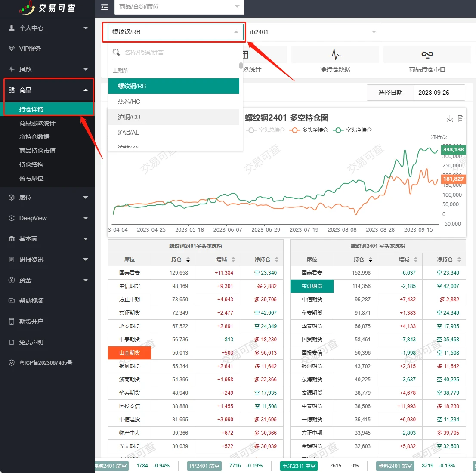Viewport: 476px width, 473px height.
Task: Click 国泰君安 in 多头龙虎榜
Action: pos(129,272)
